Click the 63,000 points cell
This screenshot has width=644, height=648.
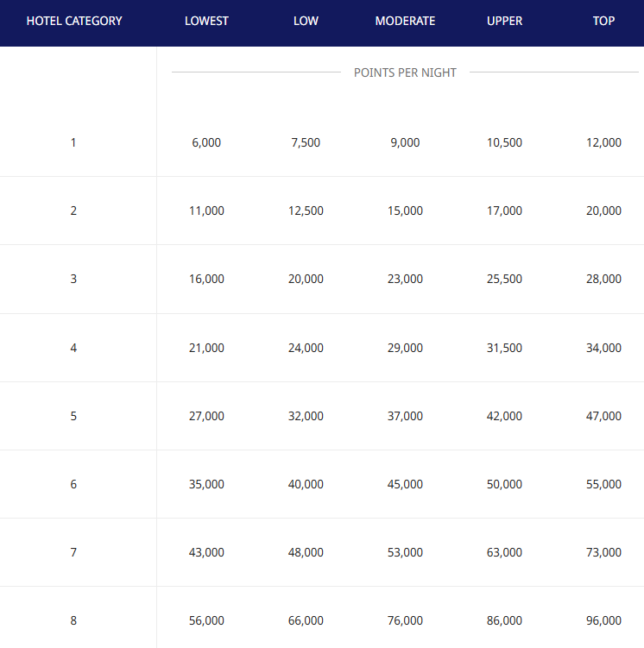pyautogui.click(x=504, y=552)
